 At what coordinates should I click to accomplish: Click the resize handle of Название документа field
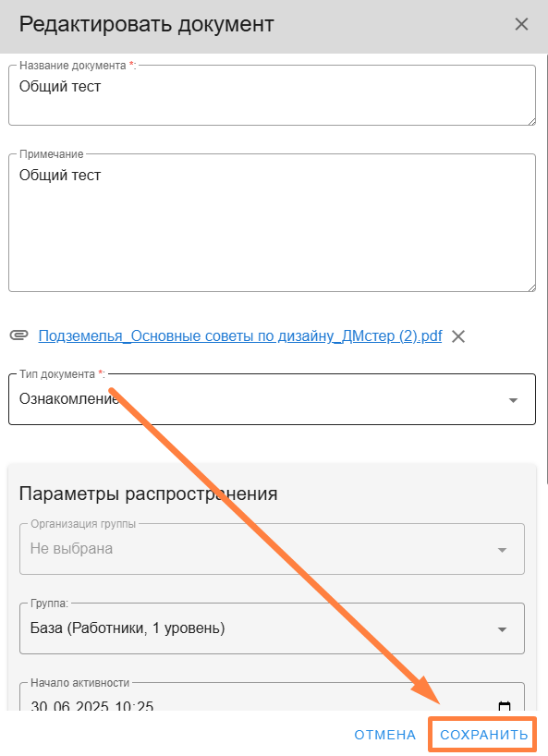531,121
